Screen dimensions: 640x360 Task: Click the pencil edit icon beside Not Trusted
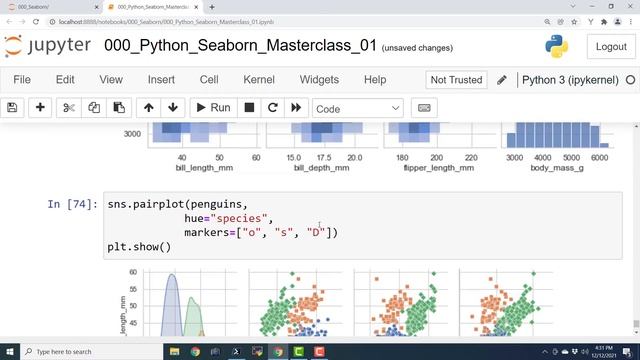[x=502, y=80]
